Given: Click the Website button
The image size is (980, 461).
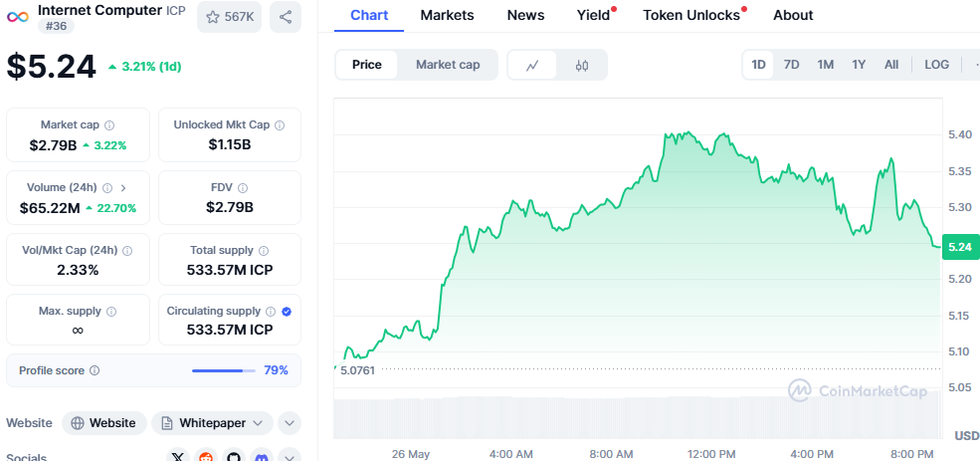Looking at the screenshot, I should 104,423.
